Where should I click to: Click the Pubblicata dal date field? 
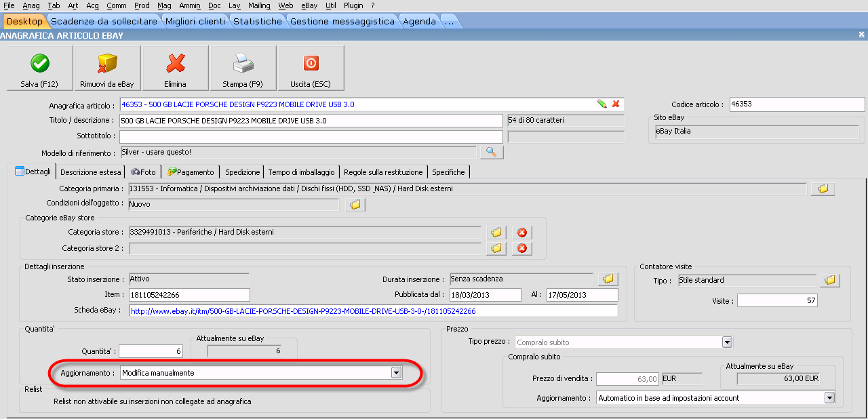484,295
